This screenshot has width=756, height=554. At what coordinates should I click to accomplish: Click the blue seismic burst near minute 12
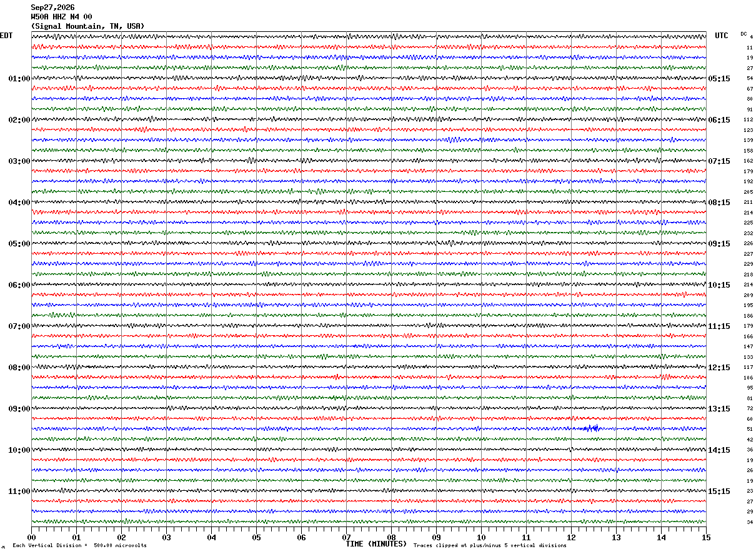pos(591,428)
